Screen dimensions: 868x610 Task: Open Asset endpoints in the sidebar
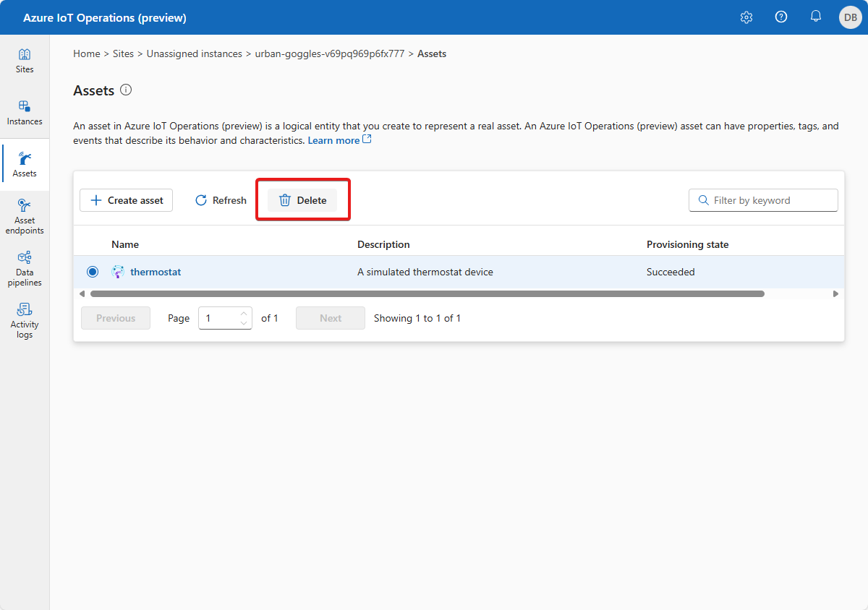(25, 217)
